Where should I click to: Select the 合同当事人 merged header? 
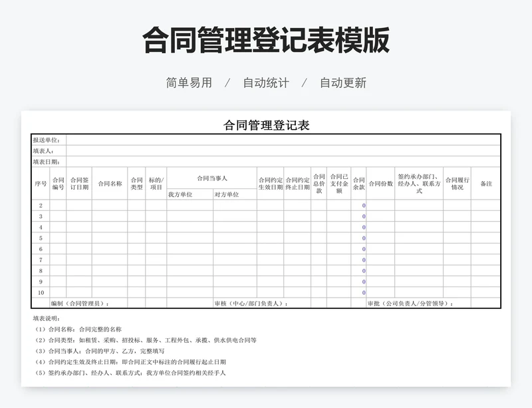click(x=212, y=178)
